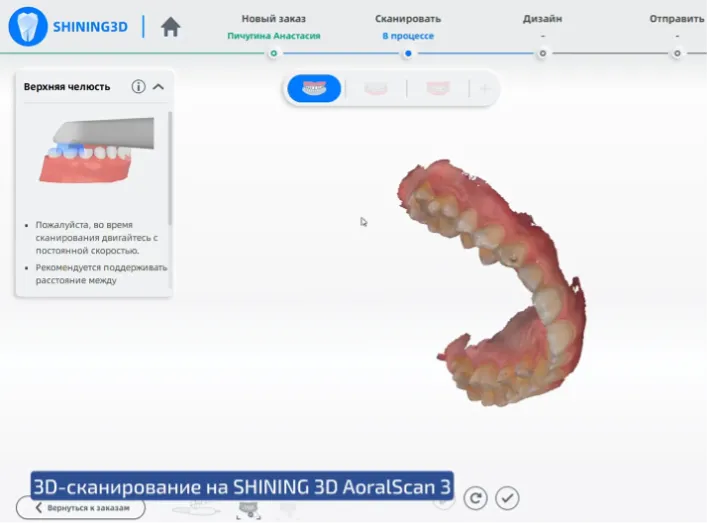Open the Новый заказ step
This screenshot has width=708, height=525.
coord(273,19)
